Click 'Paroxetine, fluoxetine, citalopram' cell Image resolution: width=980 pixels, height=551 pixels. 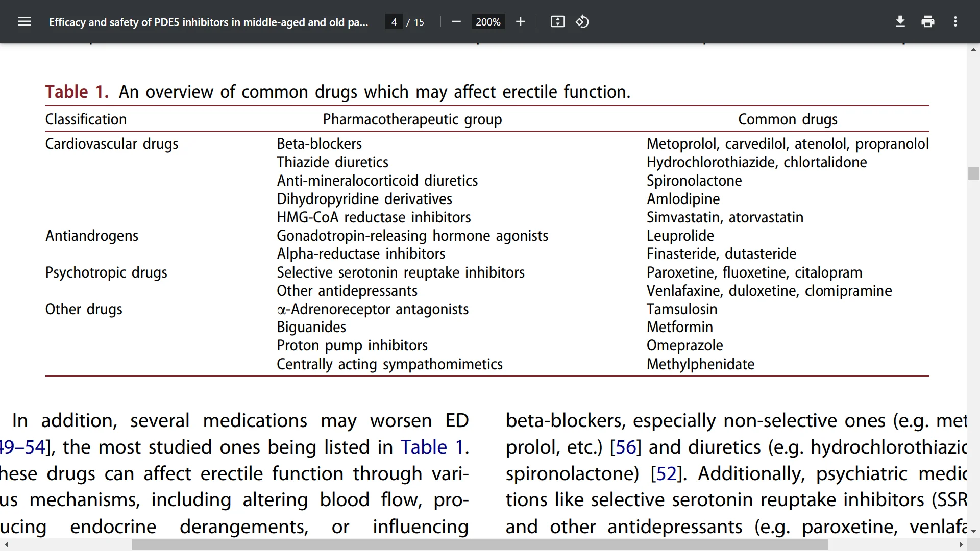click(x=754, y=272)
